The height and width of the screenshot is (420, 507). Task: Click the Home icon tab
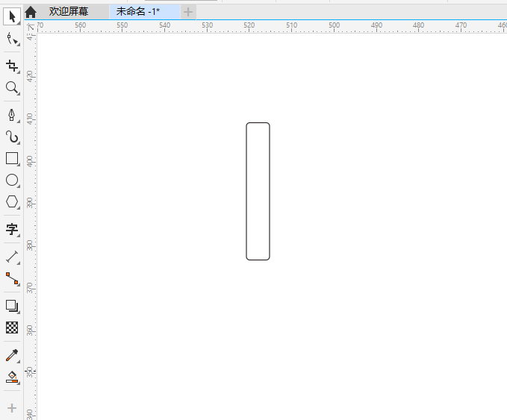31,12
